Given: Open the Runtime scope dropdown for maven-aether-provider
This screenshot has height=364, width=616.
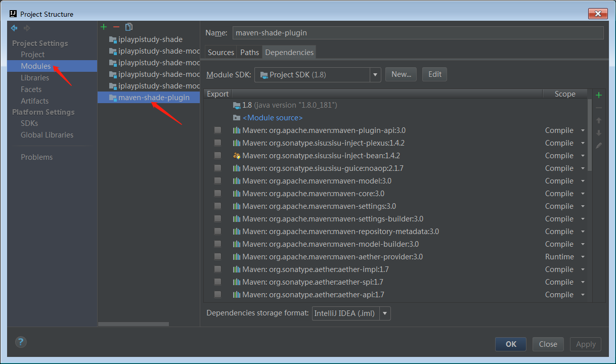Looking at the screenshot, I should coord(583,257).
